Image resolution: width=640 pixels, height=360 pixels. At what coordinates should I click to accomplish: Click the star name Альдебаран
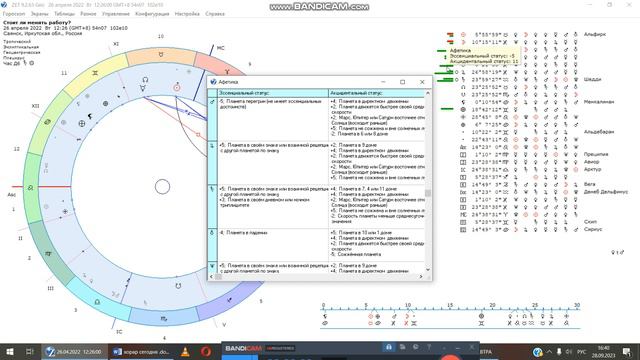[599, 132]
